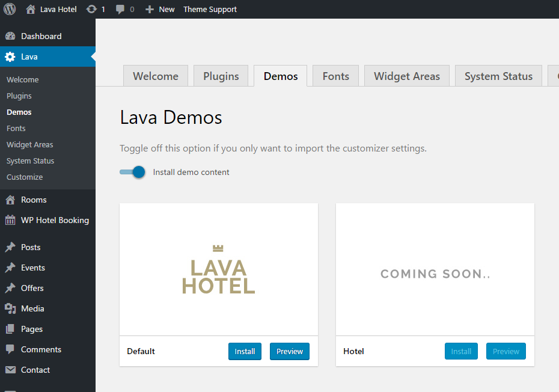Switch to the Fonts tab
Viewport: 559px width, 392px height.
pyautogui.click(x=335, y=76)
